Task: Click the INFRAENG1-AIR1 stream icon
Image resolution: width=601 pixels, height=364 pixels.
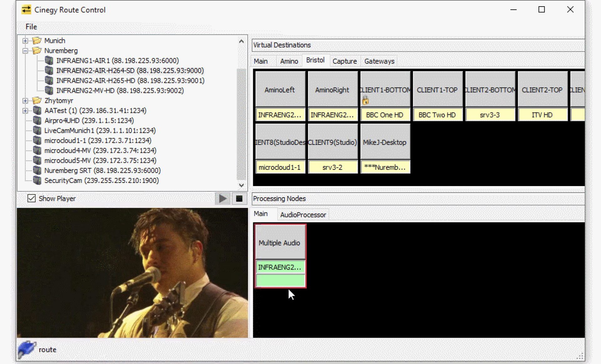Action: point(49,60)
